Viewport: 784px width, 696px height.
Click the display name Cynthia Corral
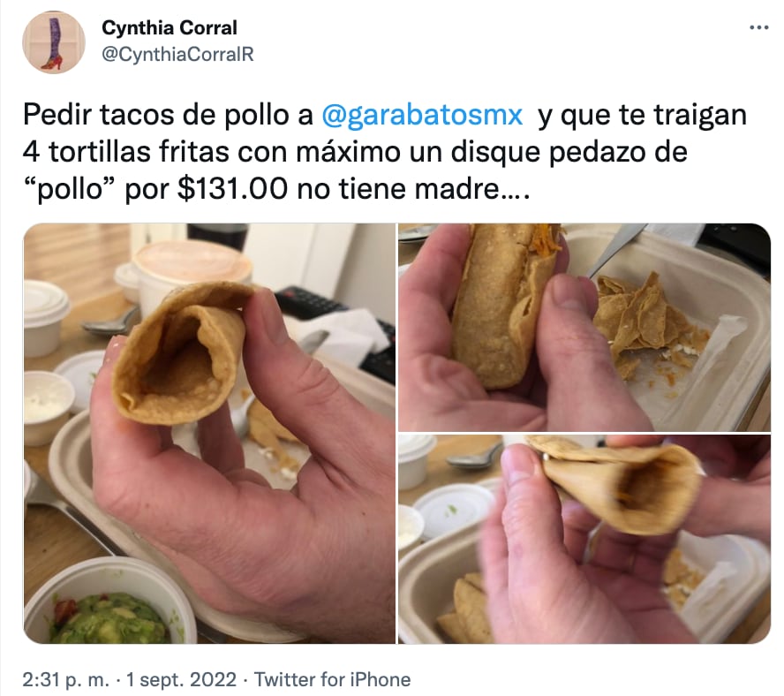coord(169,28)
